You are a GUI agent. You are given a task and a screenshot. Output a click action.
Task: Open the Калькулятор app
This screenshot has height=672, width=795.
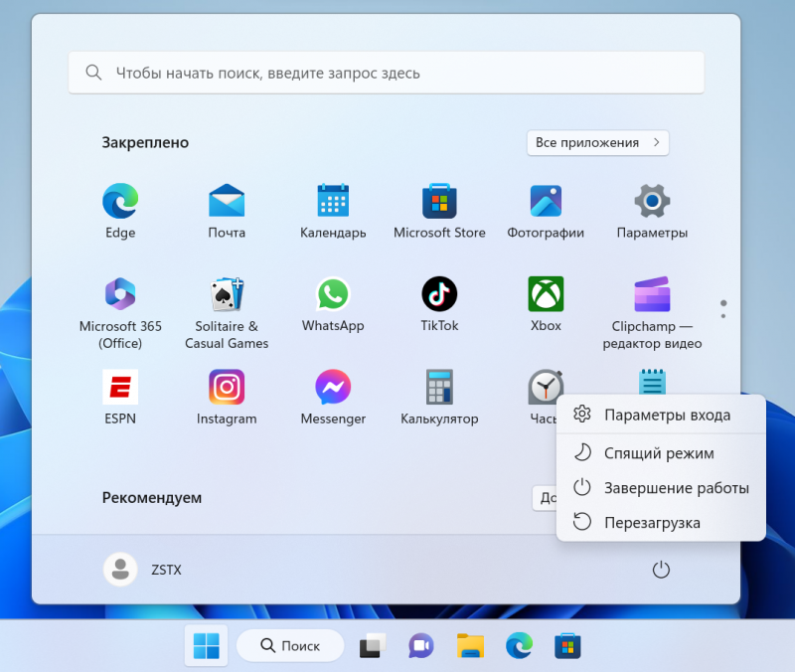pos(439,397)
